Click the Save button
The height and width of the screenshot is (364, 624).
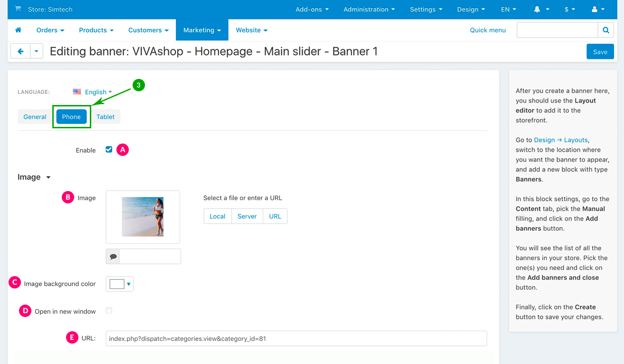(x=600, y=52)
